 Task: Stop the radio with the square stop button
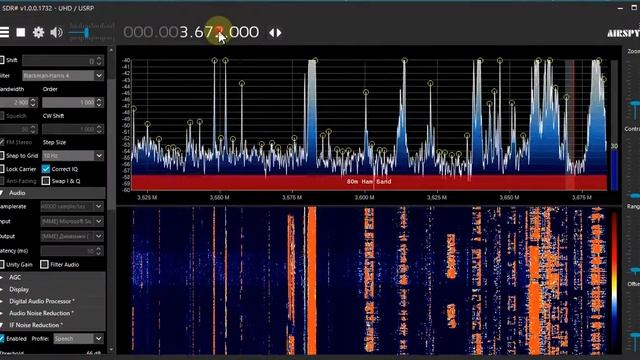tap(21, 32)
